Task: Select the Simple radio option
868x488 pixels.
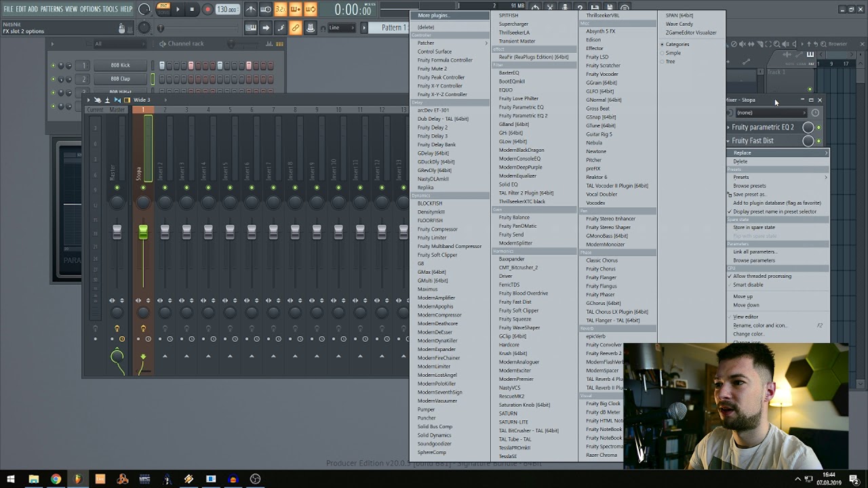Action: click(x=672, y=53)
